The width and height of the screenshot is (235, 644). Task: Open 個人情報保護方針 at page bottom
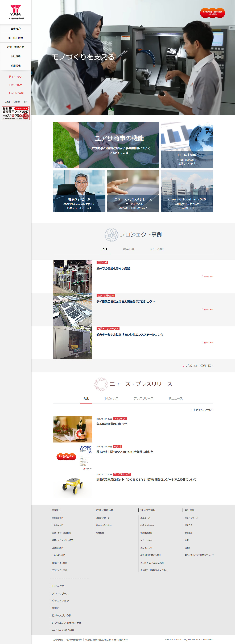[x=74, y=639]
